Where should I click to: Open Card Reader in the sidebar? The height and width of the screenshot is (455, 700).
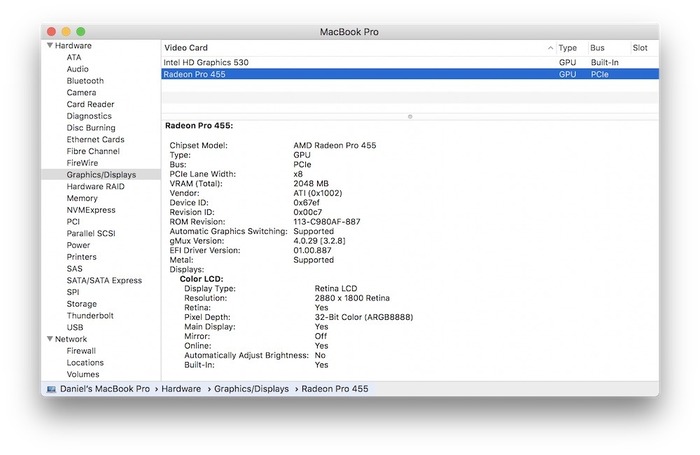tap(90, 104)
